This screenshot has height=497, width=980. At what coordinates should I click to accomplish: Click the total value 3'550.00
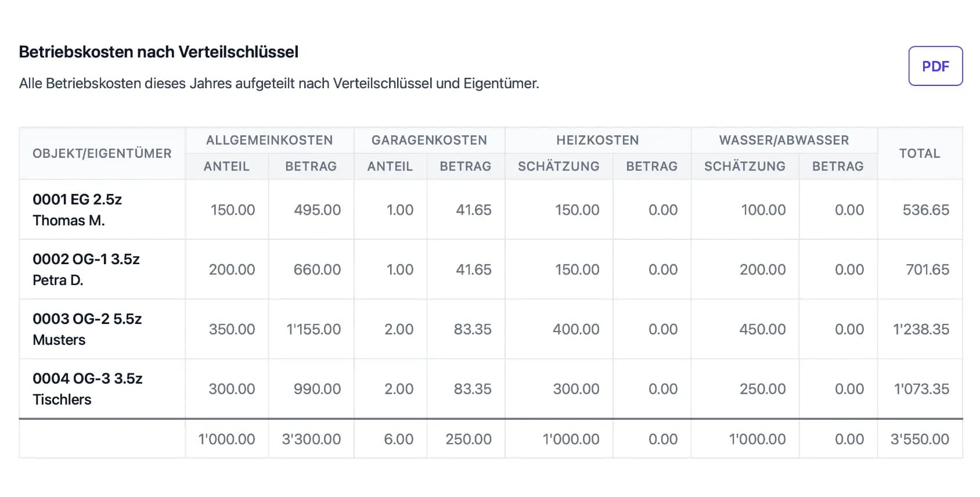920,440
